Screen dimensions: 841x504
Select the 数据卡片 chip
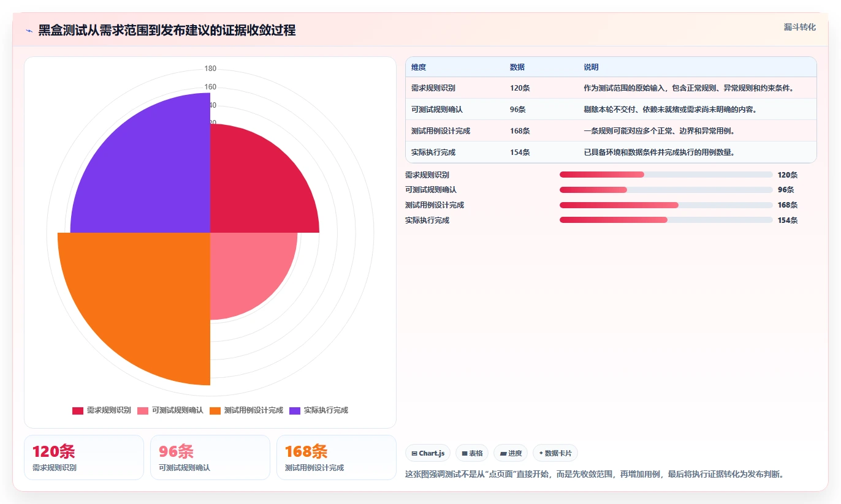555,453
